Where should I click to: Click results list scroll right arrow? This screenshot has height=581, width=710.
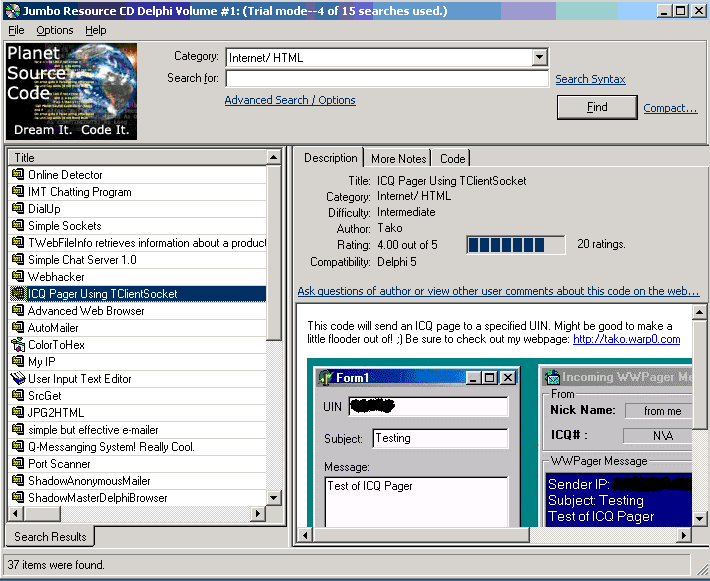[258, 514]
